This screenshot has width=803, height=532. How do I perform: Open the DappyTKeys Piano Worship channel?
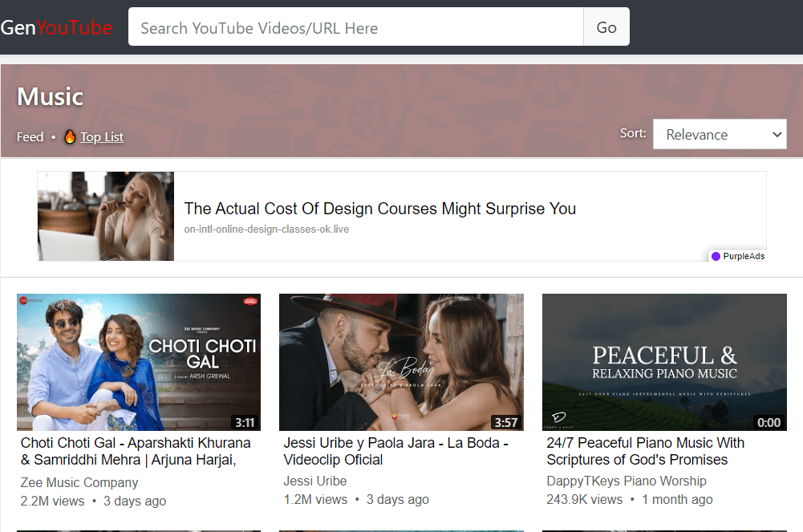pos(627,481)
